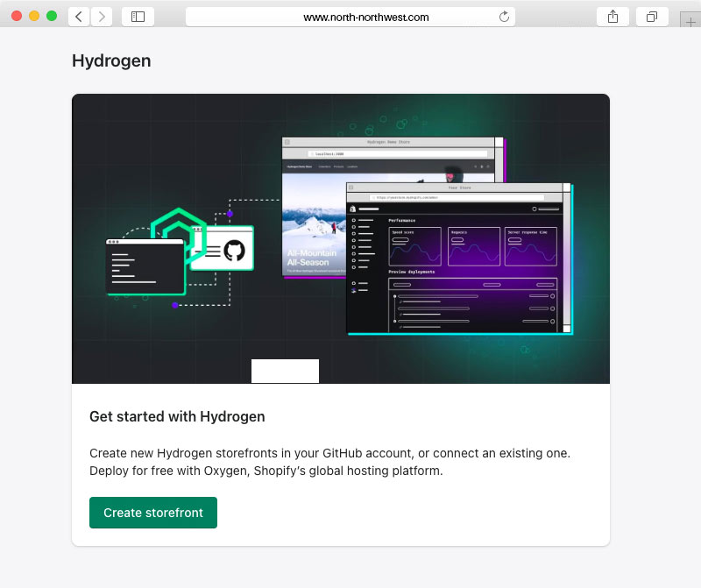Open the Share menu
Viewport: 701px width, 588px height.
click(x=612, y=17)
